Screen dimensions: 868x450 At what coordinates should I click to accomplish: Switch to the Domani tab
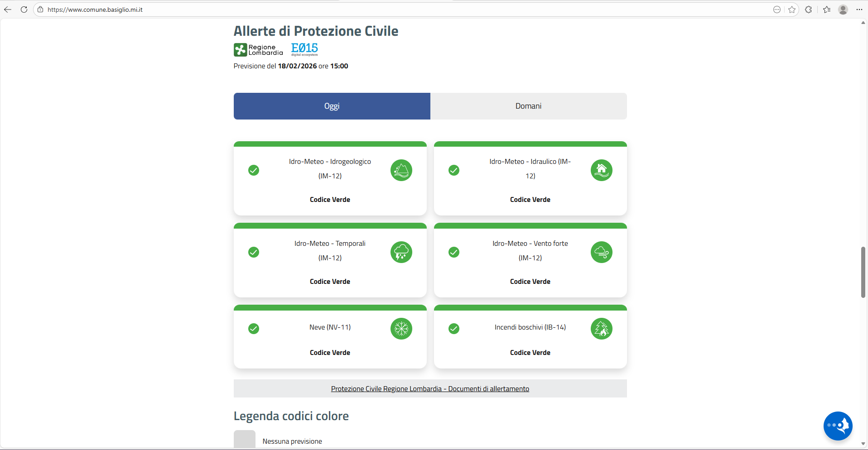(x=528, y=106)
